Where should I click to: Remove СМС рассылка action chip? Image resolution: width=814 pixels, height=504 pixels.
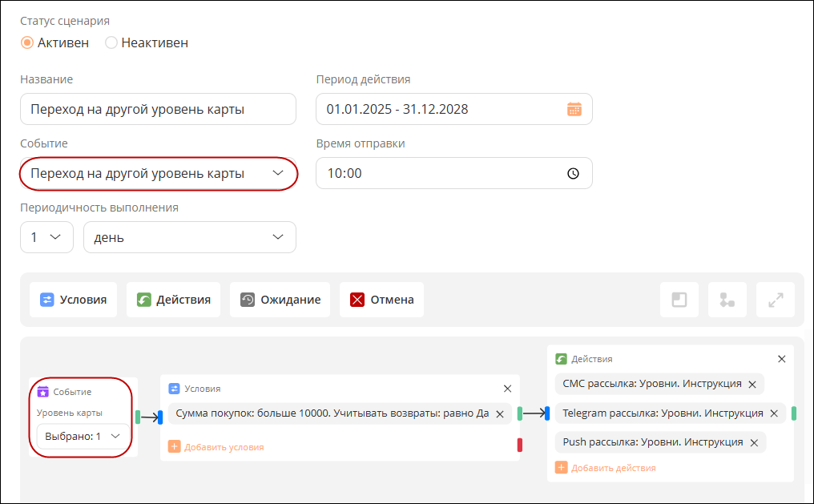pyautogui.click(x=752, y=384)
